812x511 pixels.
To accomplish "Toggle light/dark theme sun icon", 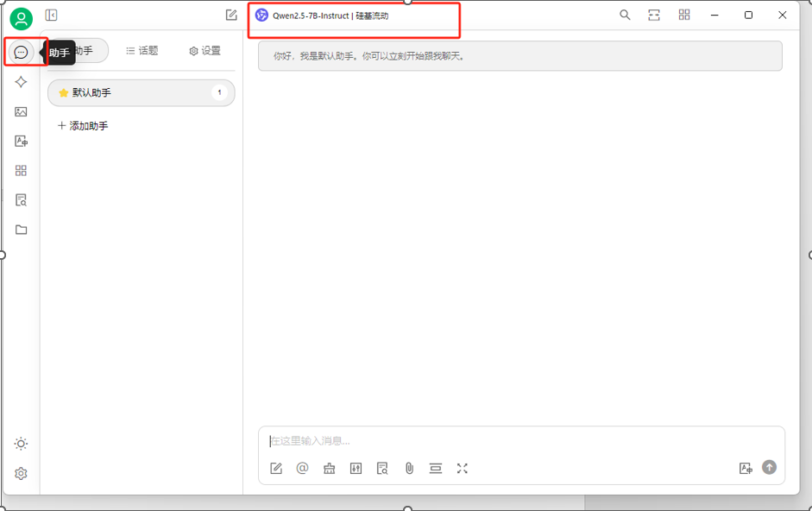I will point(21,444).
